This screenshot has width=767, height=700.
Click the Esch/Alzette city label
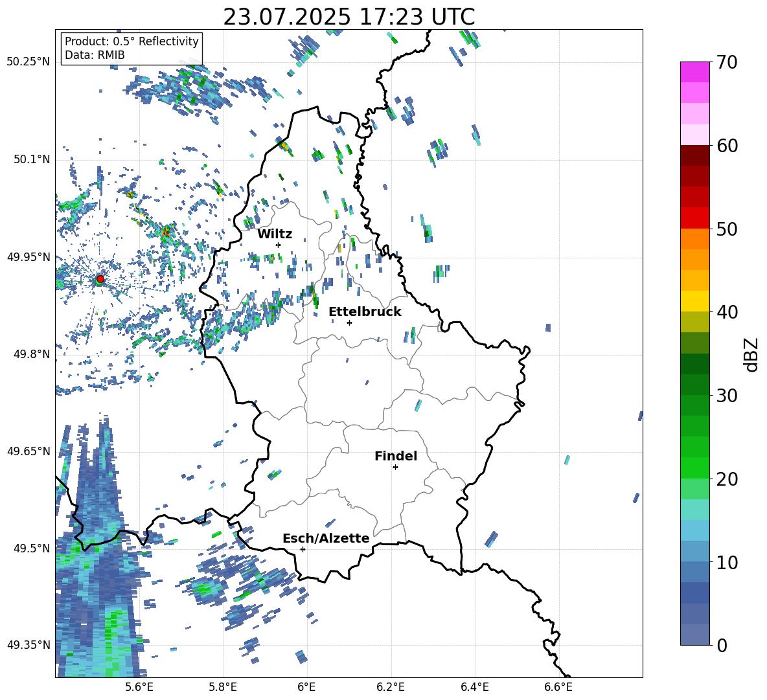[x=326, y=538]
